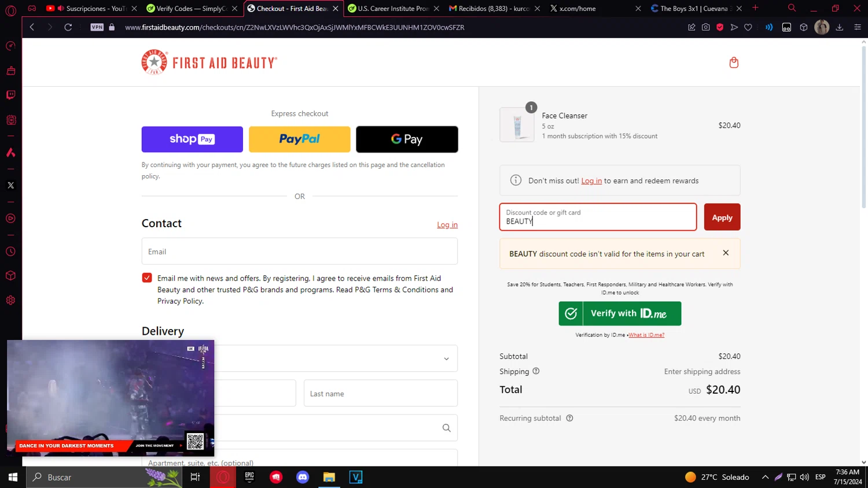Switch to Gmail Recibidos tab
Viewport: 868px width, 488px height.
(494, 9)
